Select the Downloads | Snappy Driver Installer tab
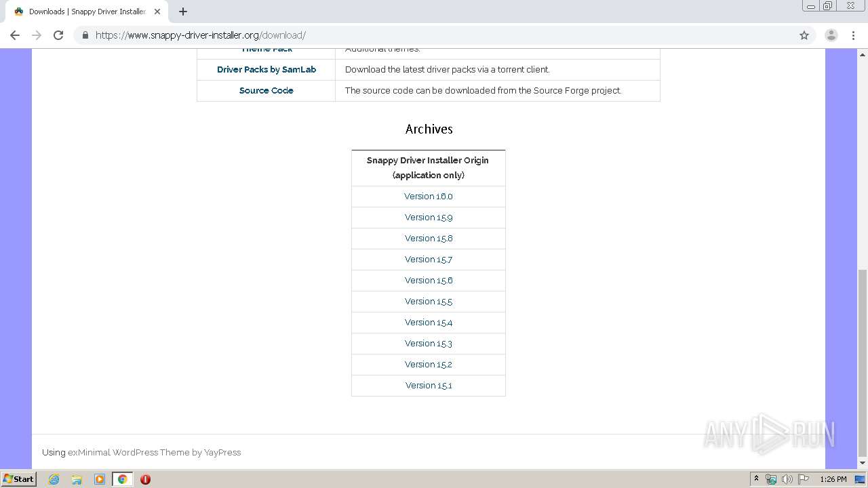Screen dimensions: 868x488 tap(87, 12)
